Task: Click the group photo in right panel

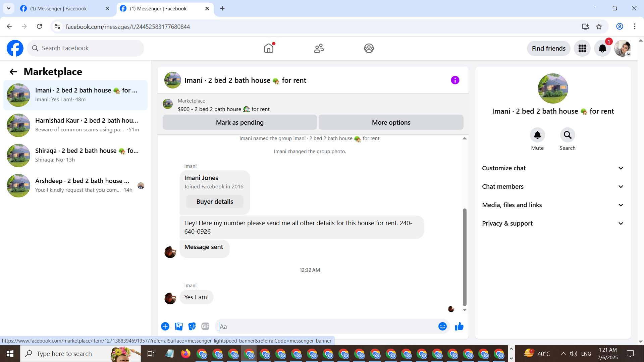Action: 553,88
